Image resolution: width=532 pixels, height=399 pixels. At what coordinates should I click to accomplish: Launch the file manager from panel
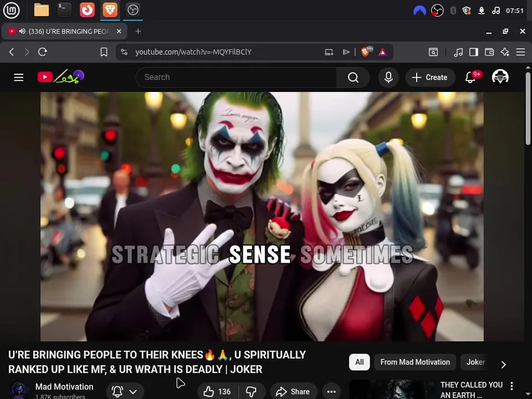pyautogui.click(x=42, y=10)
